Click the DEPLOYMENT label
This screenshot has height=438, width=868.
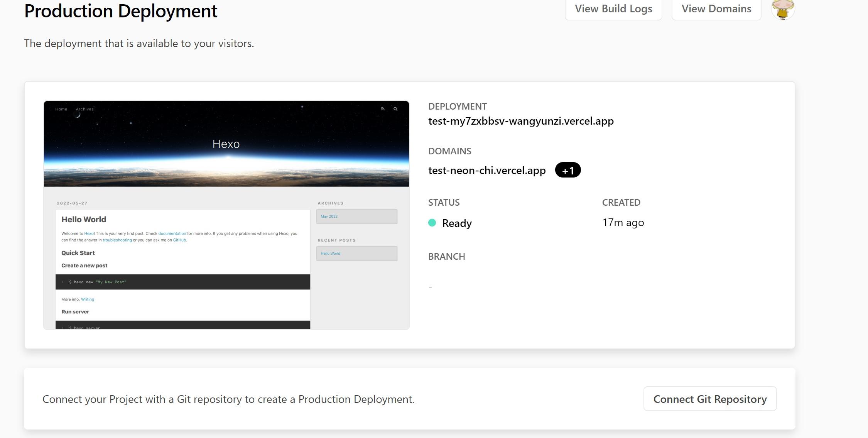coord(458,107)
